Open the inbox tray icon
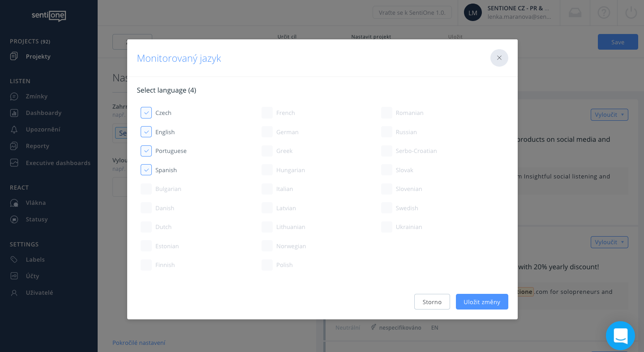 tap(575, 13)
